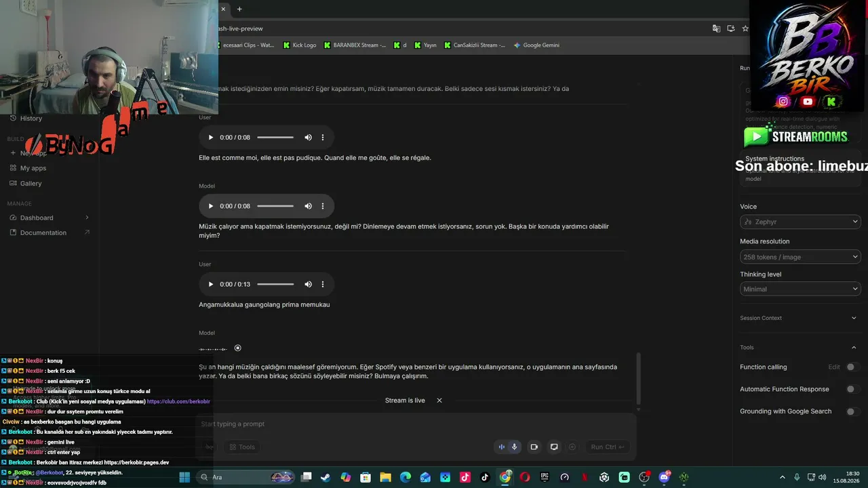Open File Explorer from the taskbar

pyautogui.click(x=385, y=477)
